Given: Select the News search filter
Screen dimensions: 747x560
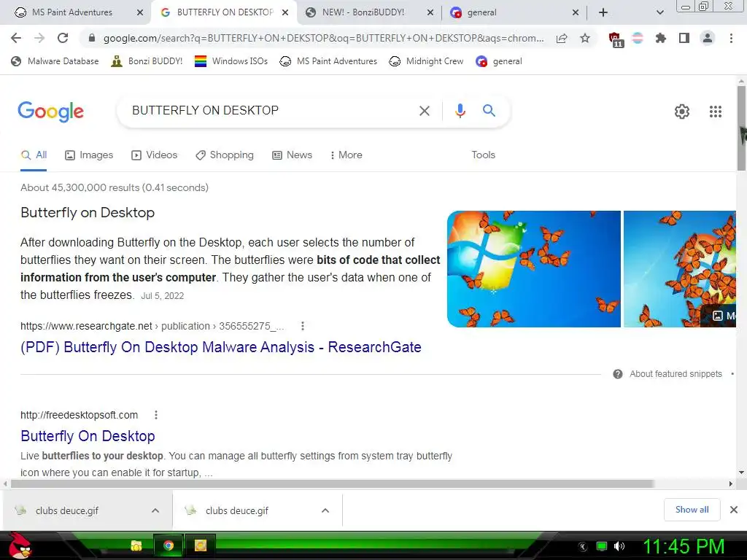Looking at the screenshot, I should 292,155.
